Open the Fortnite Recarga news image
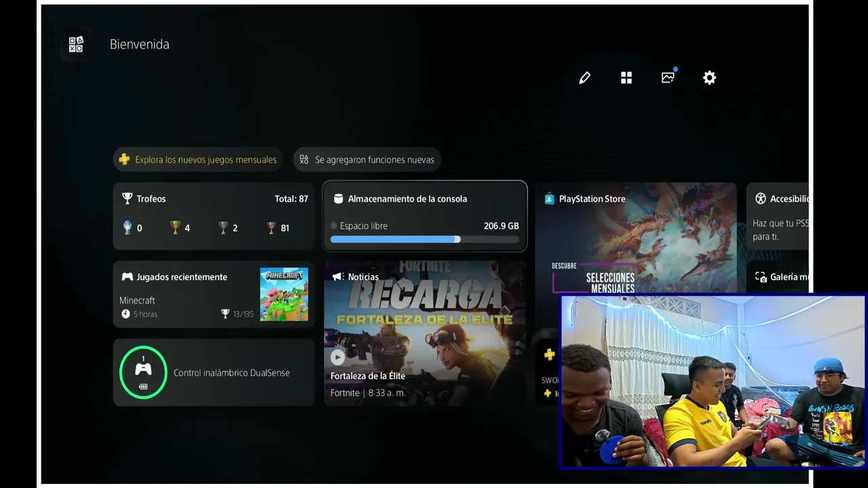 tap(425, 333)
